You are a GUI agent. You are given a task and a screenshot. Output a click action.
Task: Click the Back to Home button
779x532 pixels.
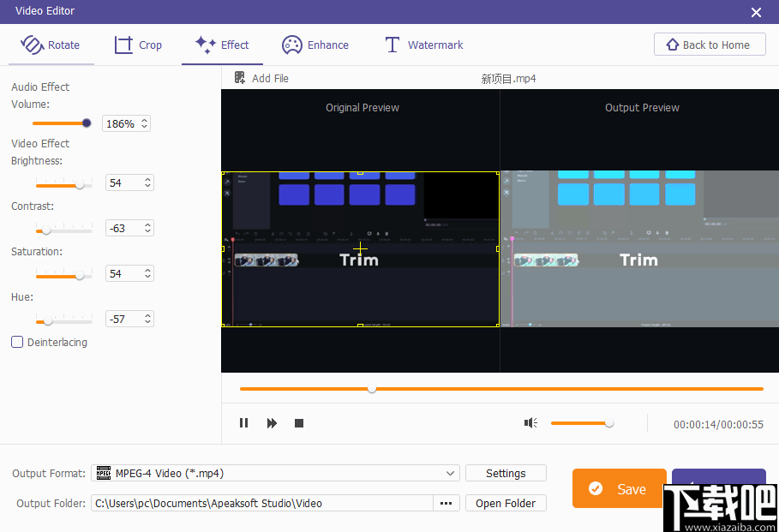click(x=710, y=44)
